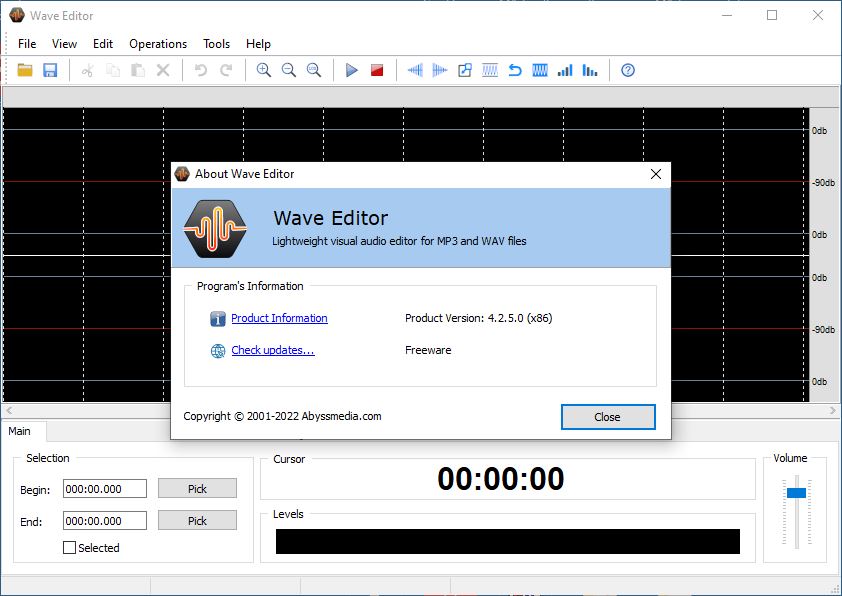
Task: Click the 'Product Version: 4.2.5.0 (x86)' text
Action: coord(478,318)
